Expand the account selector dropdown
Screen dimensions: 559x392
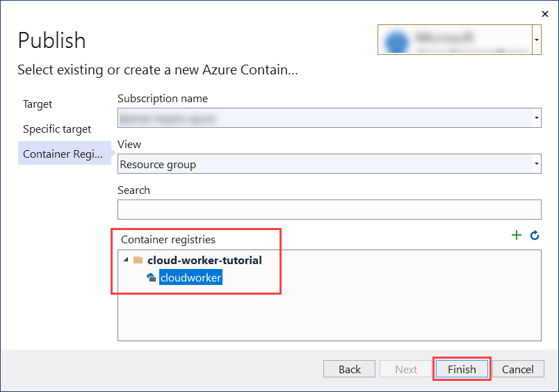[x=536, y=40]
